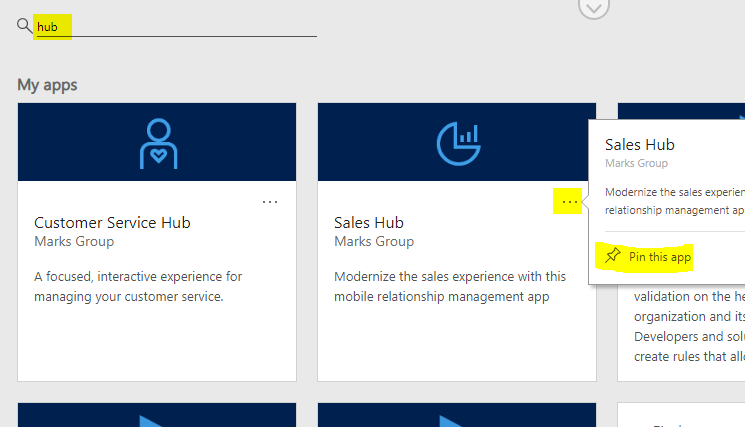
Task: Click the flyout's 'Modernize the sales' description
Action: (x=674, y=201)
